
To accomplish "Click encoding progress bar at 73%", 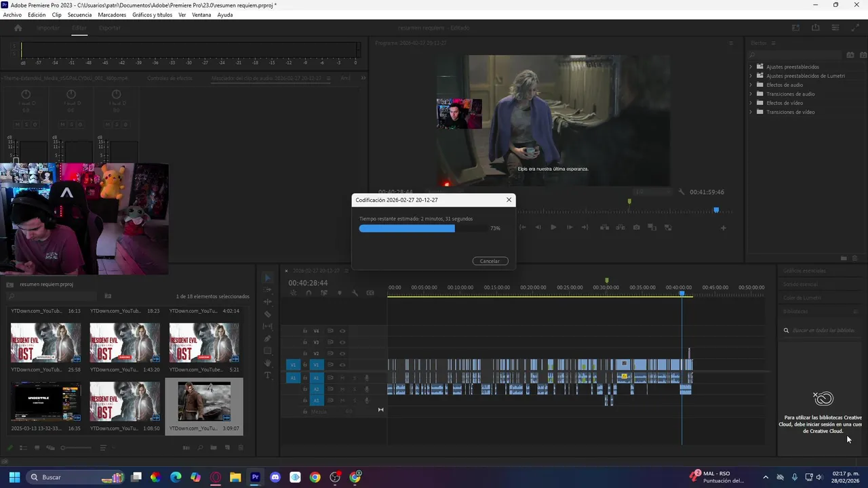I will [422, 228].
